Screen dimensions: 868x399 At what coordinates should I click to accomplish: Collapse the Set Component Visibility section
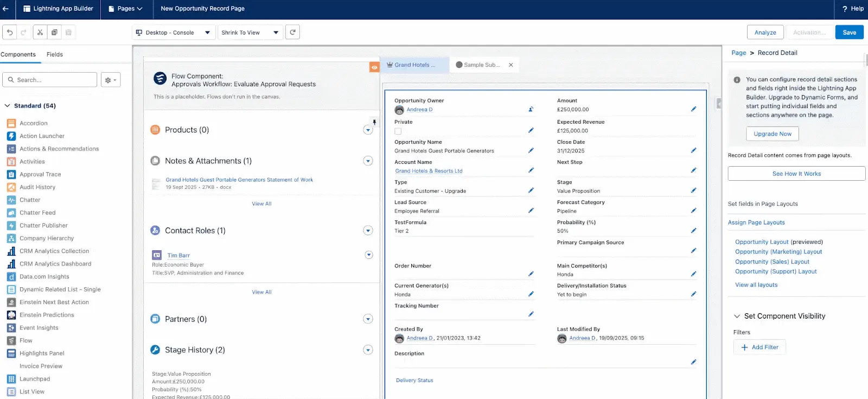[737, 316]
